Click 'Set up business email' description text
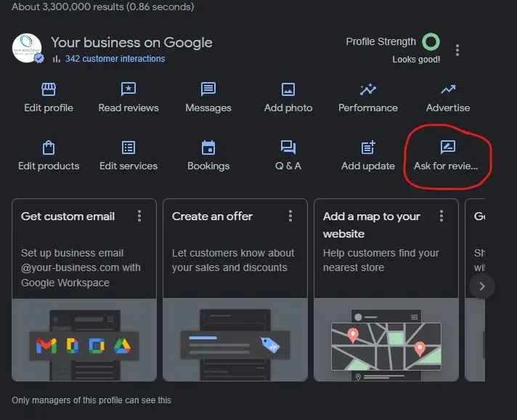 click(81, 268)
